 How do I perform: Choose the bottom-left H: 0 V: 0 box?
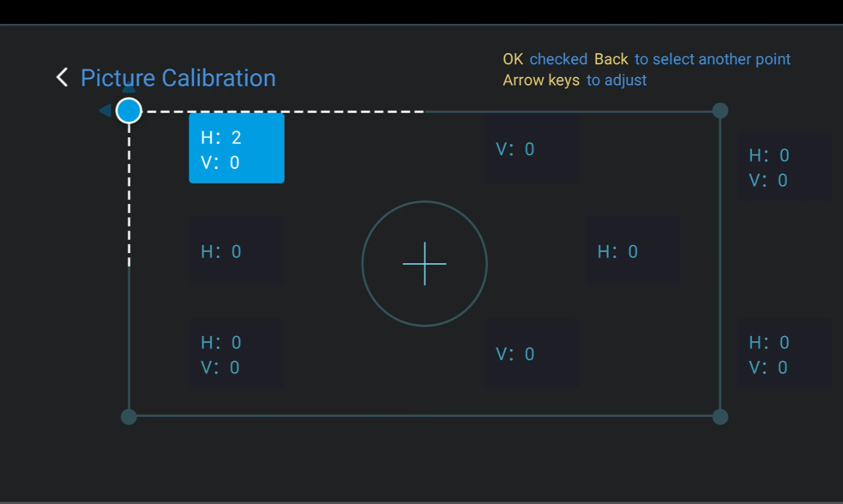(x=237, y=352)
